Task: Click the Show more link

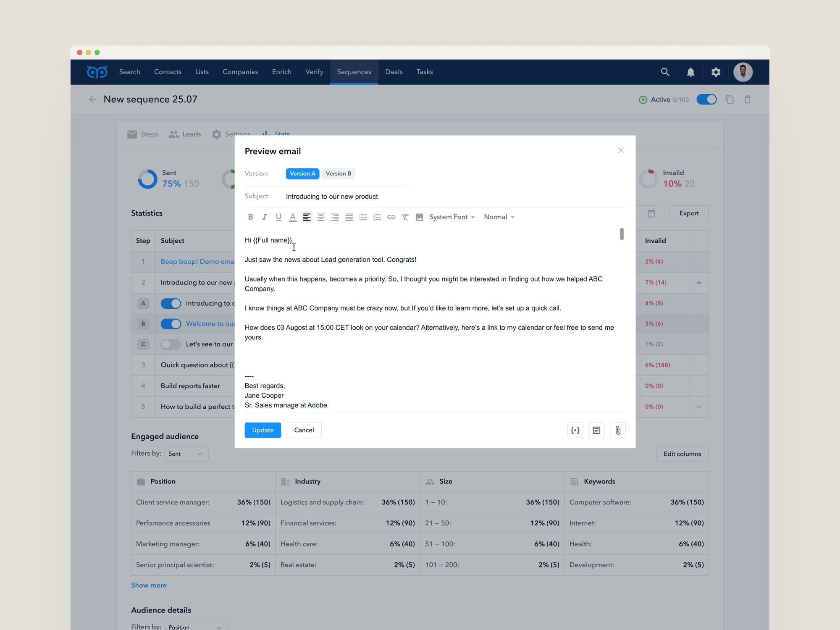Action: [x=149, y=585]
